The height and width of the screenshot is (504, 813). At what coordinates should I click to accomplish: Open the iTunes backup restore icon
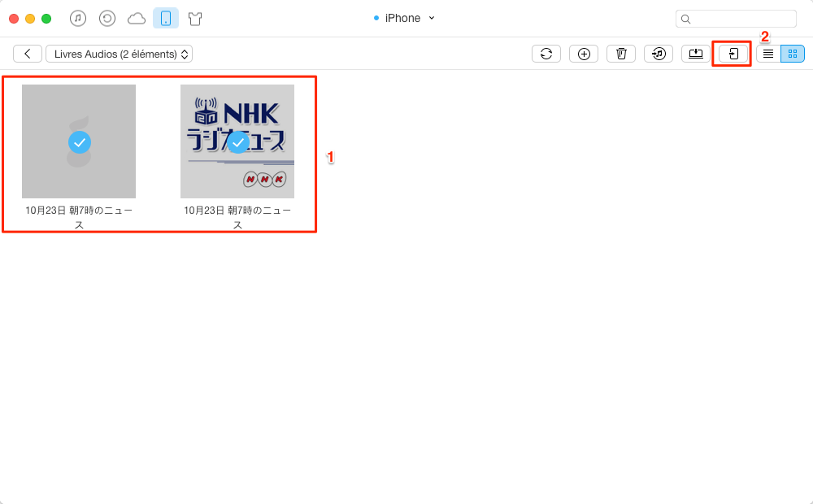coord(107,19)
